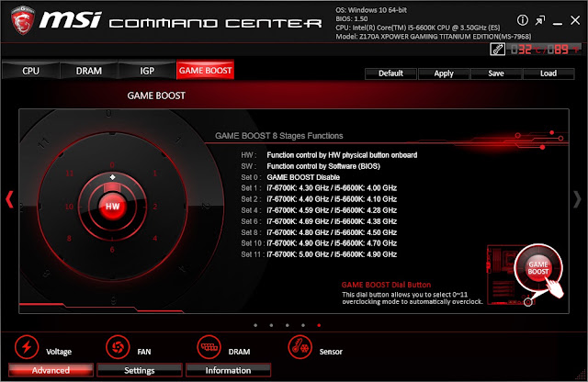Screen dimensions: 588x382
Task: Open the Settings section
Action: click(x=140, y=370)
